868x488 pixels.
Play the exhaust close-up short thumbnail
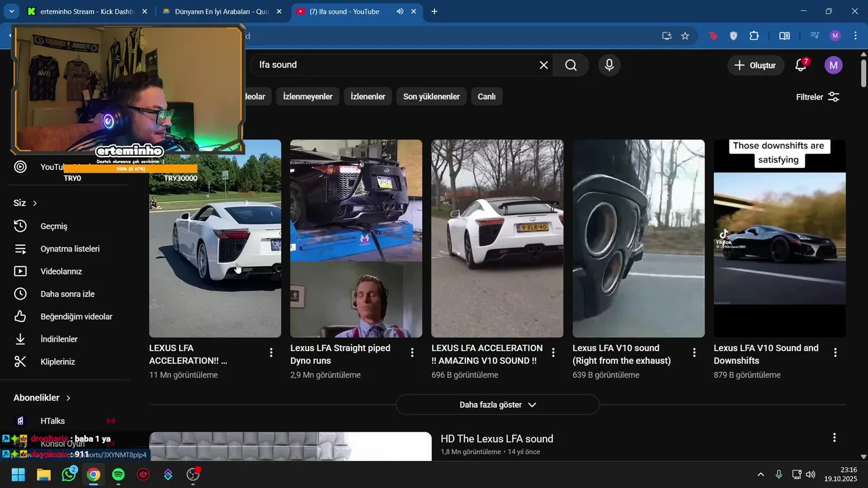639,239
